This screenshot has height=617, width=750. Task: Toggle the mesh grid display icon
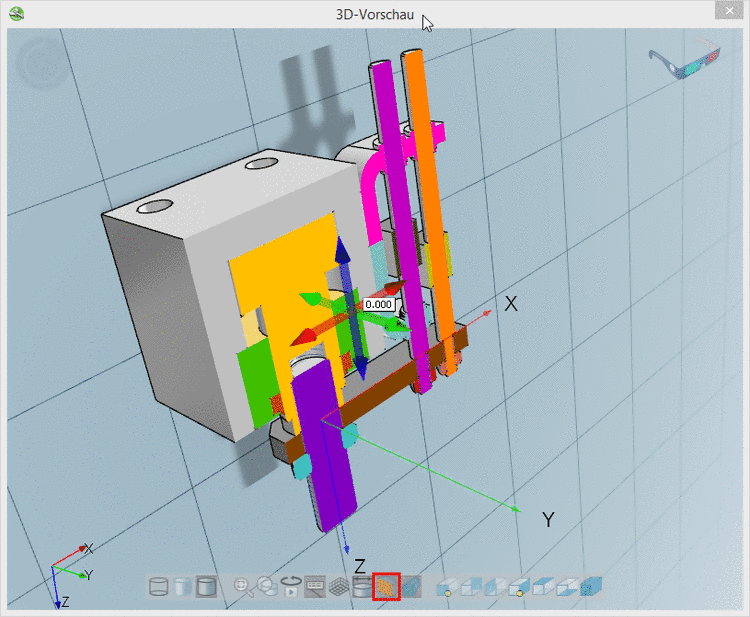pyautogui.click(x=339, y=587)
